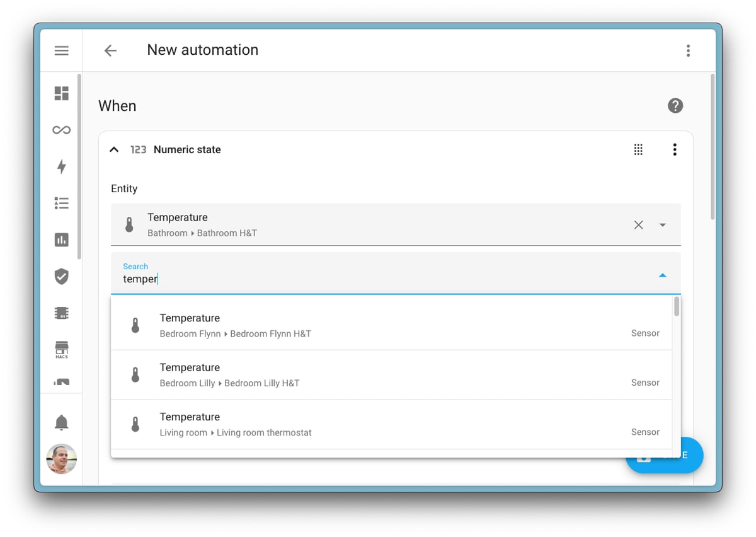Click the help question mark icon

[x=675, y=106]
